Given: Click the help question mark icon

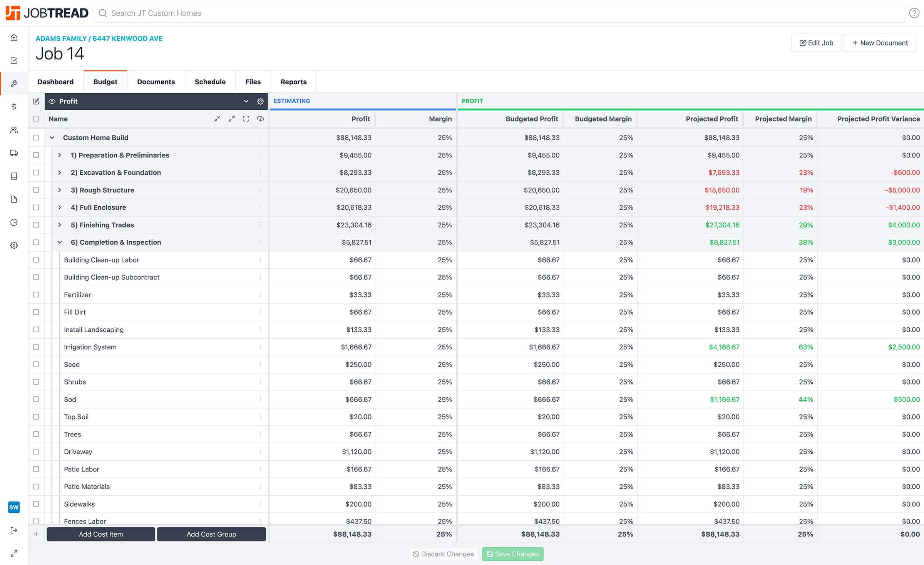Looking at the screenshot, I should pos(914,13).
